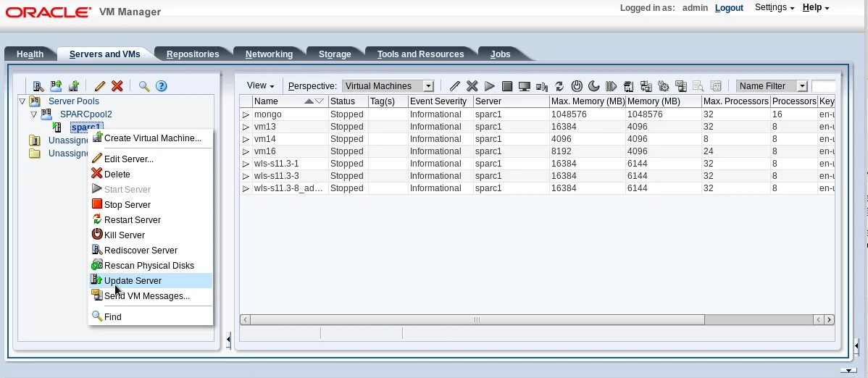The width and height of the screenshot is (868, 378).
Task: Sort Name column descending arrow
Action: pos(319,101)
